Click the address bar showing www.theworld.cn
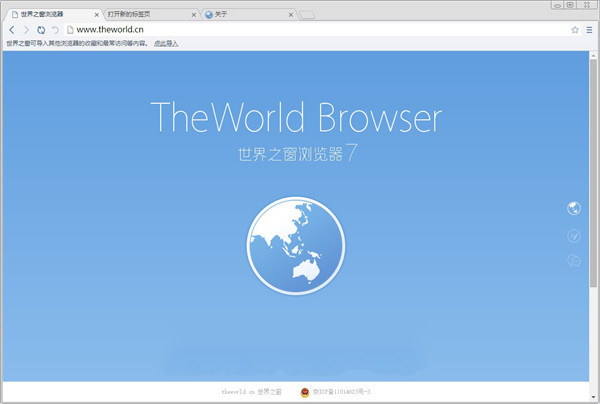Image resolution: width=600 pixels, height=404 pixels. 300,30
